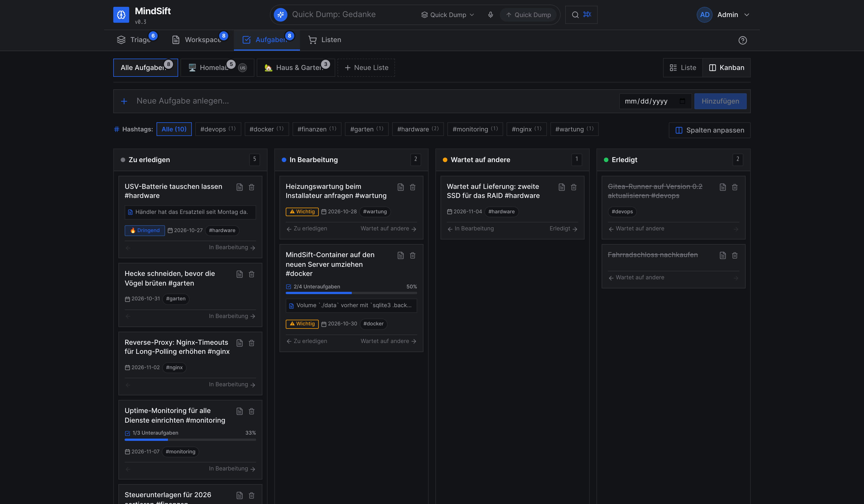Screen dimensions: 864x504
Task: Click the search magnifier icon
Action: 575,15
